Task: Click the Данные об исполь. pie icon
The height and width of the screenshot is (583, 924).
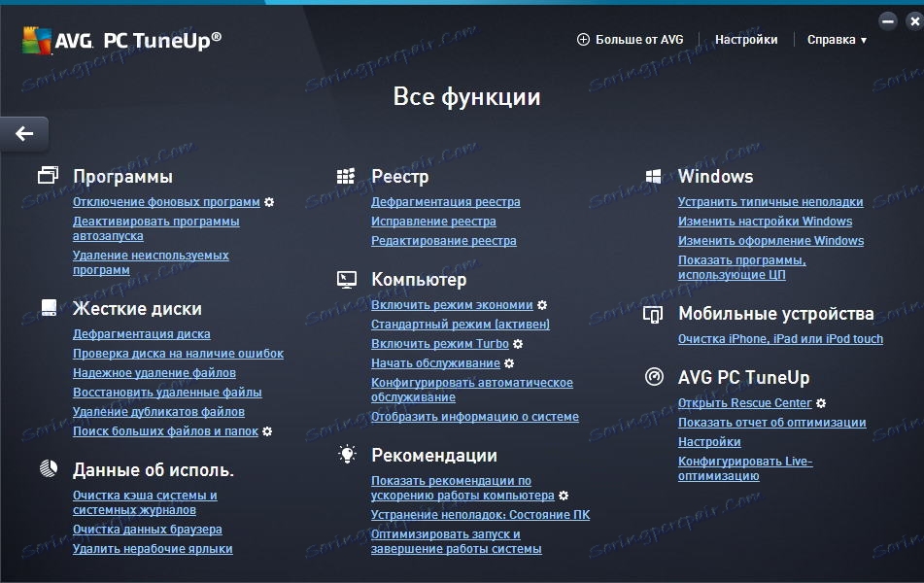Action: [x=49, y=468]
